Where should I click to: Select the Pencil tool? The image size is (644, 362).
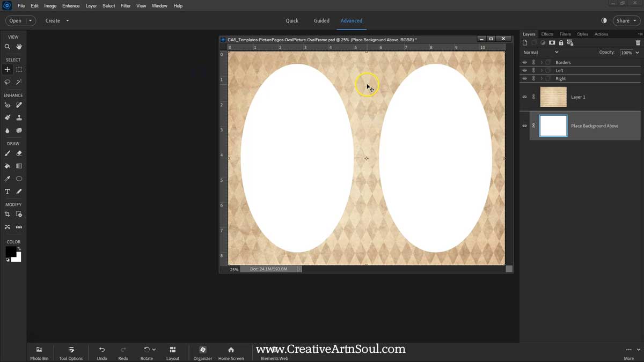coord(19,191)
